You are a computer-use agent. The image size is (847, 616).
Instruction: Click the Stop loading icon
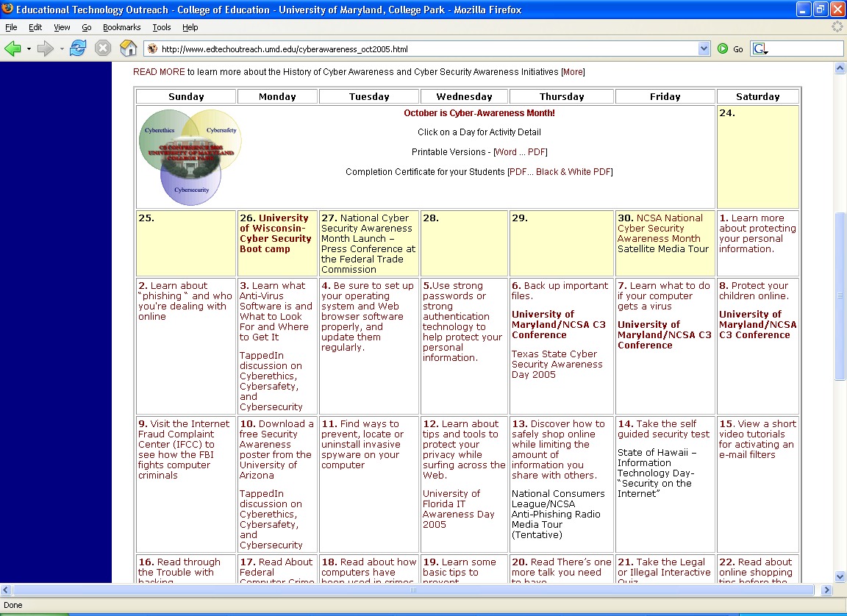point(103,49)
